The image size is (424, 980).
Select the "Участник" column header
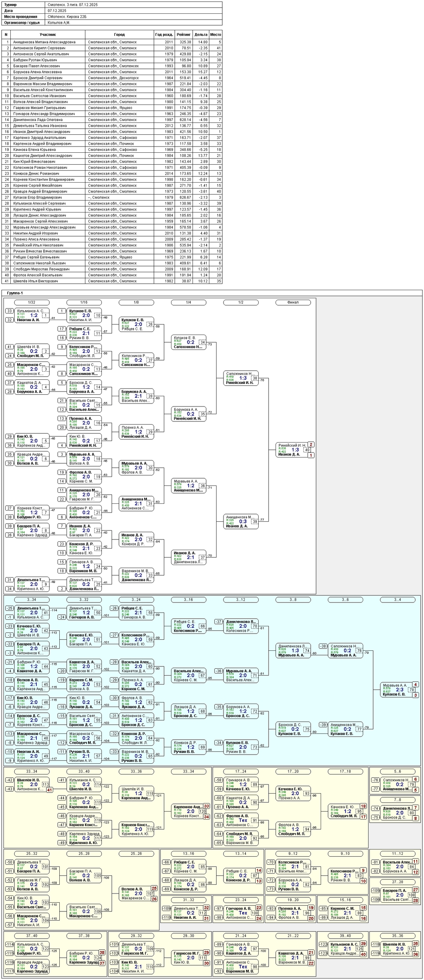(x=48, y=34)
